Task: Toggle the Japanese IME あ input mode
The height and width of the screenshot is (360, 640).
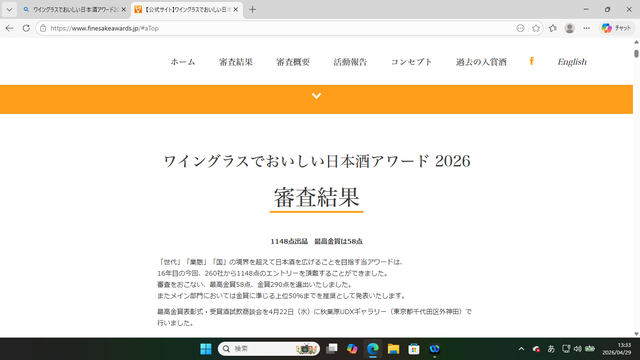Action: 551,349
